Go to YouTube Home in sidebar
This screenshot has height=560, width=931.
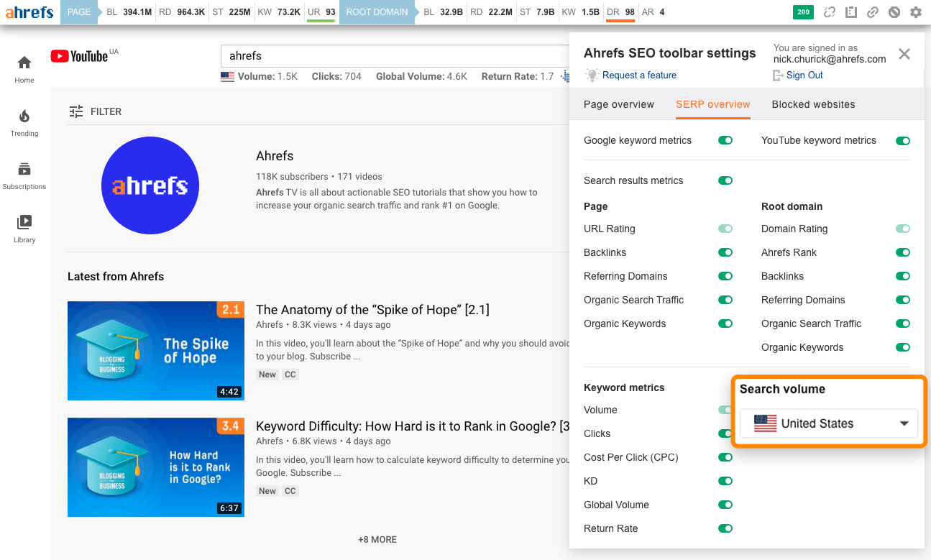24,69
